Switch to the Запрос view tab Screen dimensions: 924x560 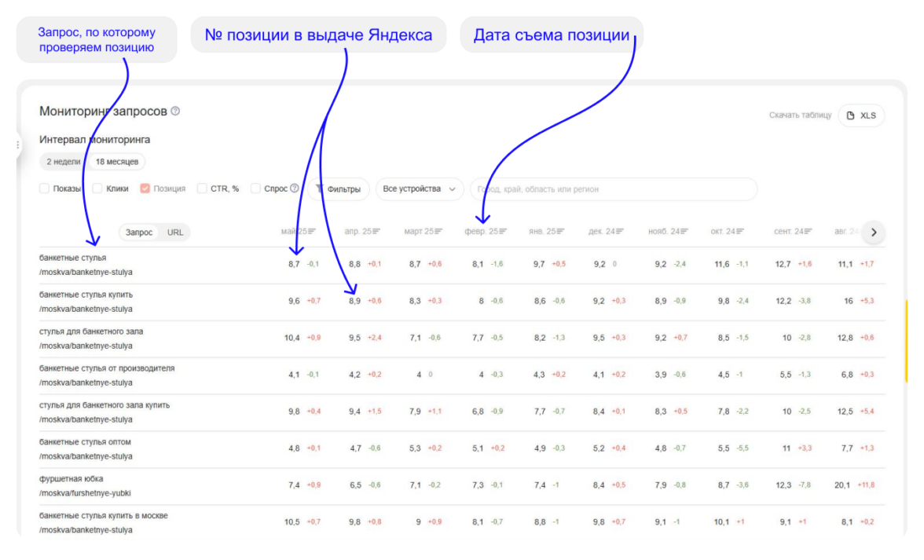point(139,232)
